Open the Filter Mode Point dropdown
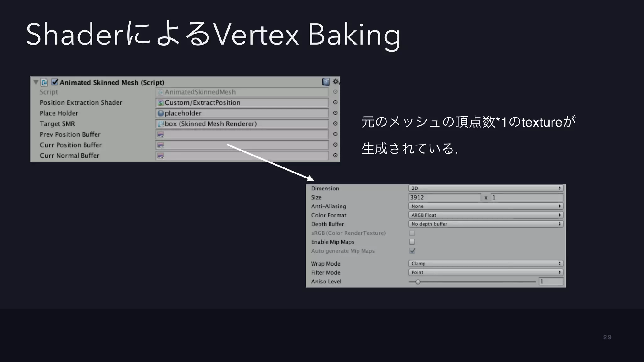 pyautogui.click(x=486, y=272)
